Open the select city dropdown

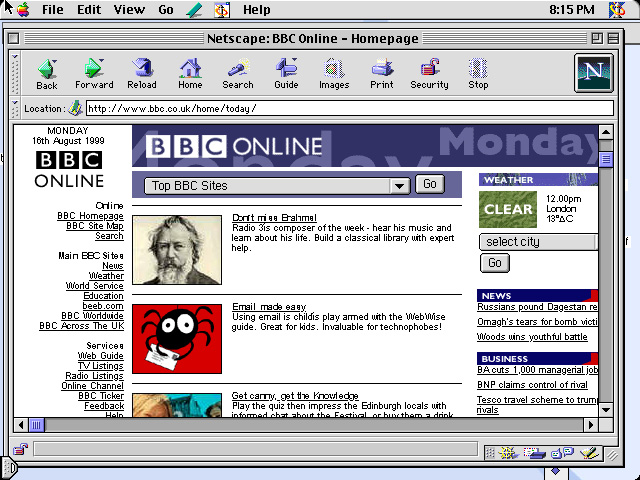pyautogui.click(x=538, y=242)
